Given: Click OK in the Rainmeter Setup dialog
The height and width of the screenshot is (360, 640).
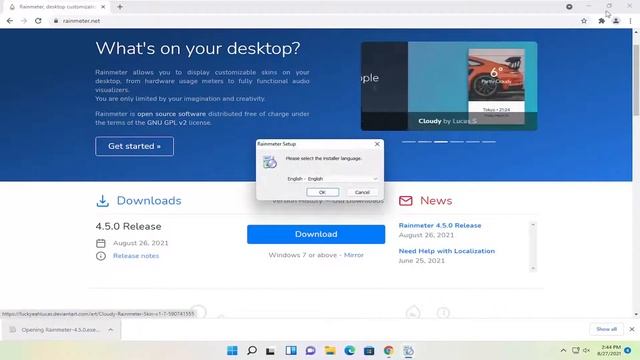Looking at the screenshot, I should point(322,192).
